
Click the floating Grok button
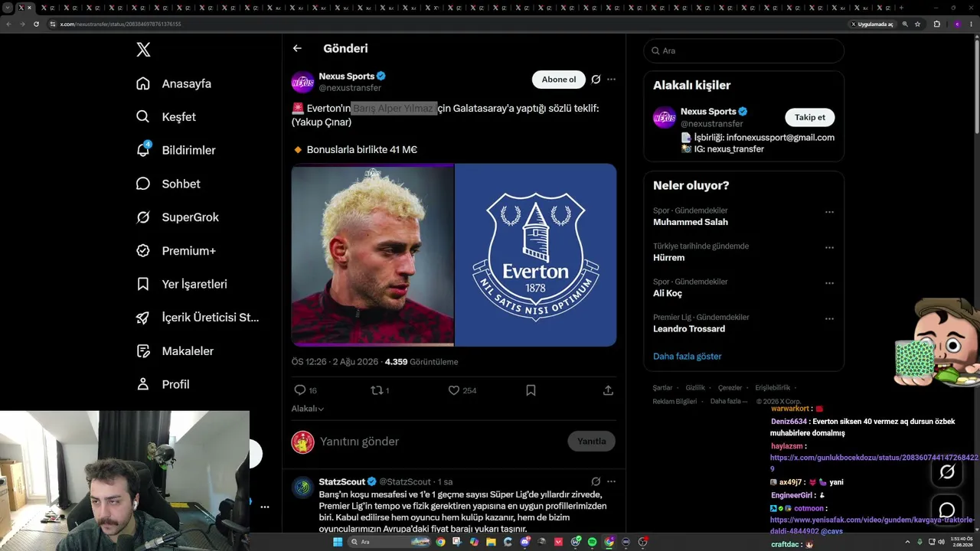(x=947, y=472)
